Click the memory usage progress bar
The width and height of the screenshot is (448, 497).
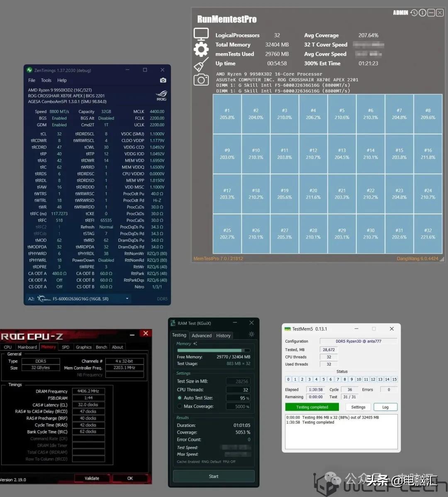pyautogui.click(x=213, y=350)
